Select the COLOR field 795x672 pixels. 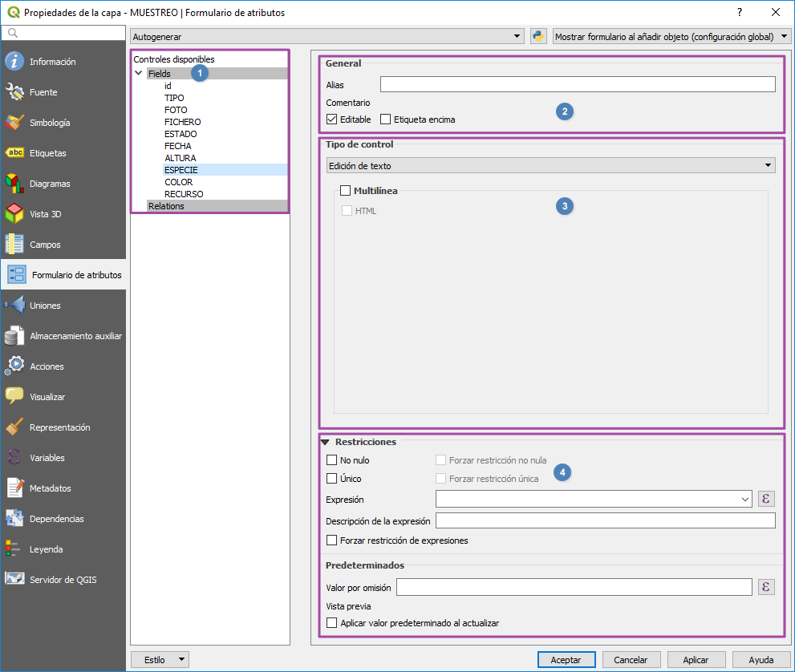click(x=178, y=182)
